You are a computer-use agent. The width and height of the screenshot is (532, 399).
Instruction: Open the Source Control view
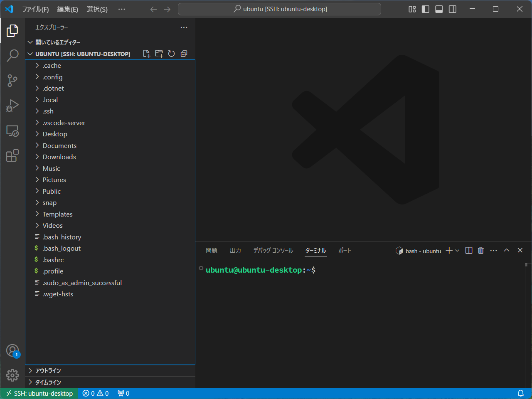click(x=12, y=80)
